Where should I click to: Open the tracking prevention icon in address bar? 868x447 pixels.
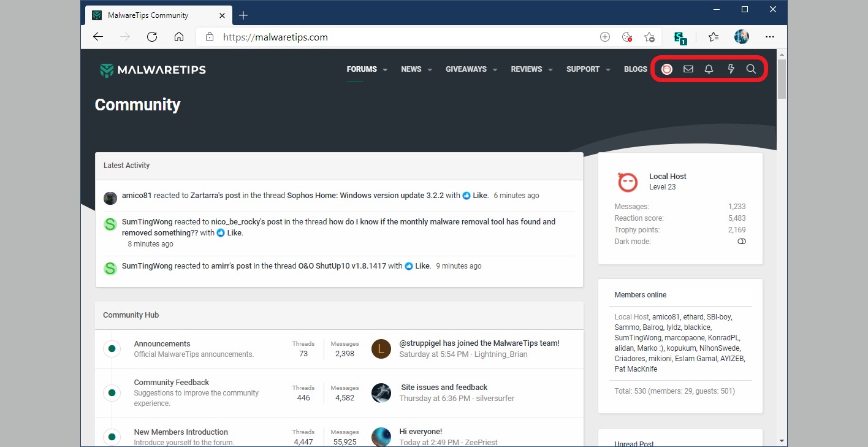pyautogui.click(x=627, y=37)
